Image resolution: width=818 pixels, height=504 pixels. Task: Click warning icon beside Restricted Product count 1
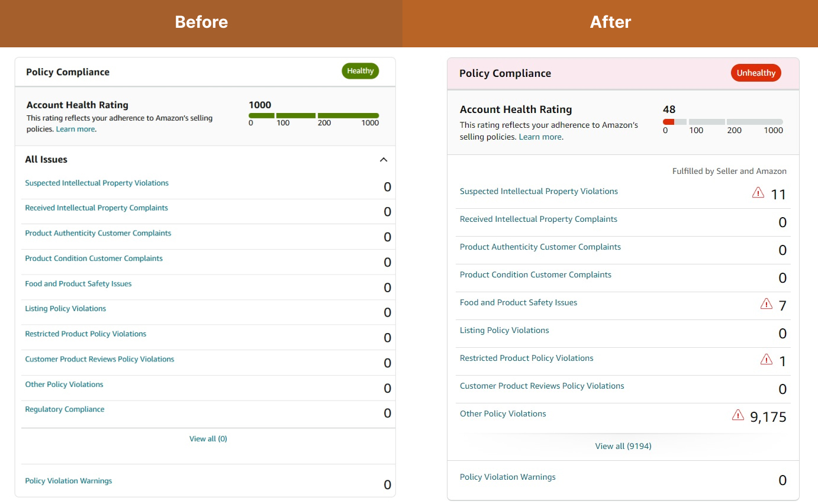(x=766, y=359)
